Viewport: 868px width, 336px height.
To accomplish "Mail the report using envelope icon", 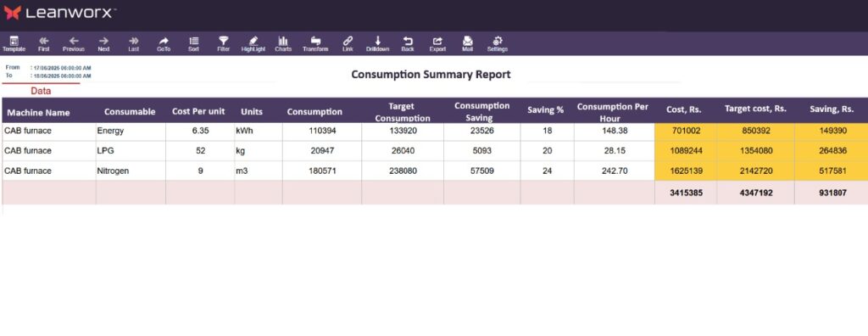I will (468, 44).
